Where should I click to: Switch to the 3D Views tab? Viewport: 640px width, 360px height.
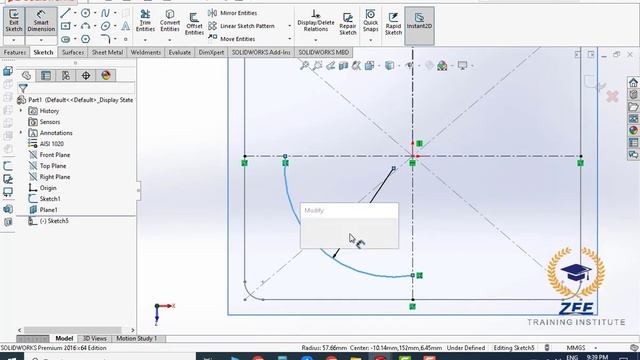95,338
